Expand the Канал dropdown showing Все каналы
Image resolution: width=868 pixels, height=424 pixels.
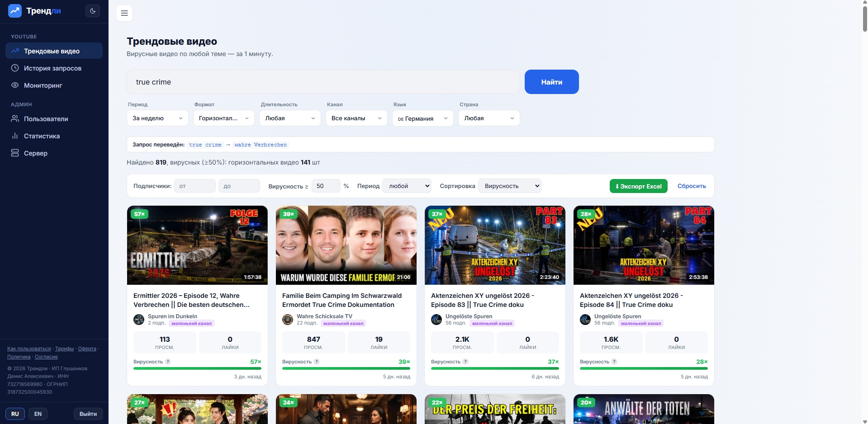(x=356, y=118)
